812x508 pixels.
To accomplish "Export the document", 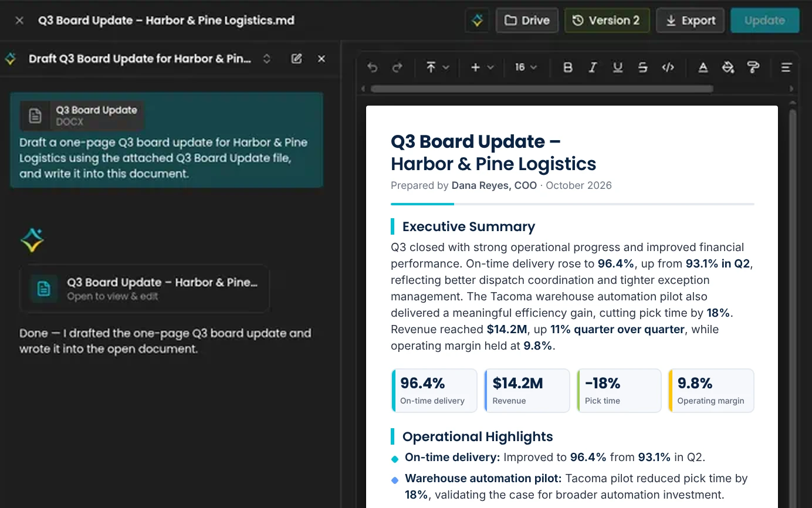I will click(691, 21).
